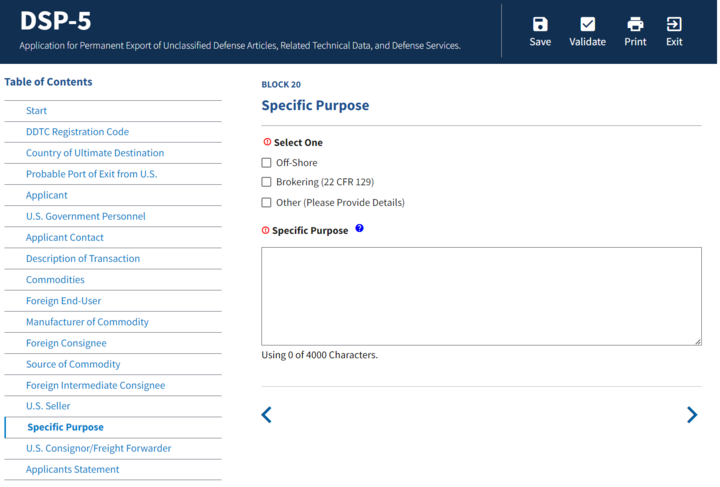Open DDTC Registration Code section
The image size is (720, 487).
(77, 132)
